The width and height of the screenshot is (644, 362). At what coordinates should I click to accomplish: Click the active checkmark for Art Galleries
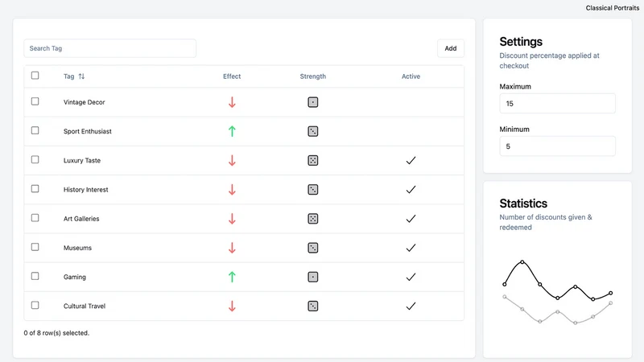click(x=411, y=219)
